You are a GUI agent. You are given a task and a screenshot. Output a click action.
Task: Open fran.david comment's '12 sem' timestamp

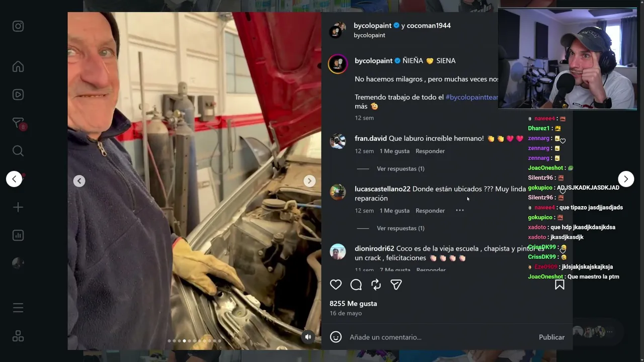364,151
